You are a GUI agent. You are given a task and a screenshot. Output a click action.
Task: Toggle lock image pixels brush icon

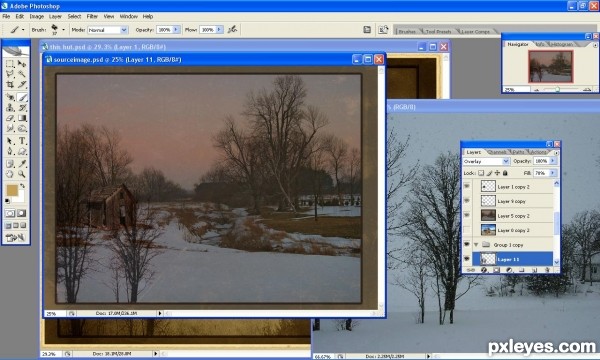(489, 173)
